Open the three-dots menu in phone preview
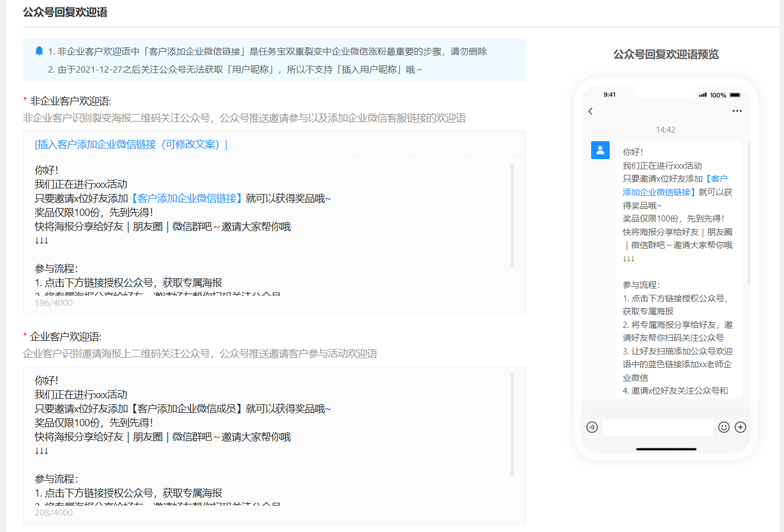 pos(737,111)
